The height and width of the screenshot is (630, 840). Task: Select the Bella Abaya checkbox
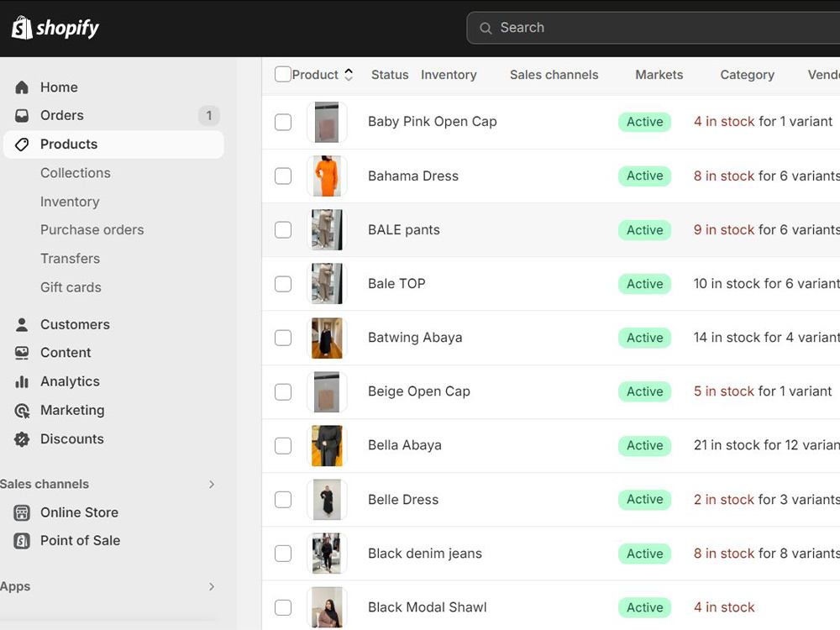point(283,446)
